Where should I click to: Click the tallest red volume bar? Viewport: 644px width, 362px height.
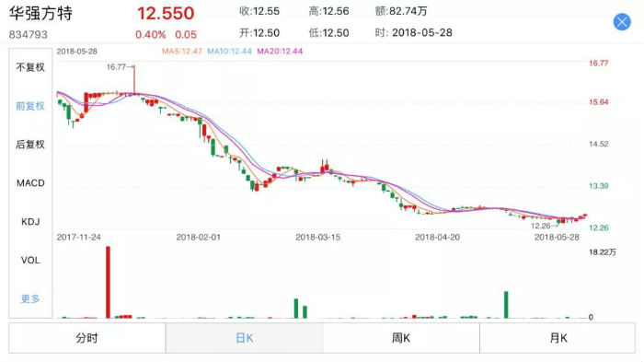108,282
